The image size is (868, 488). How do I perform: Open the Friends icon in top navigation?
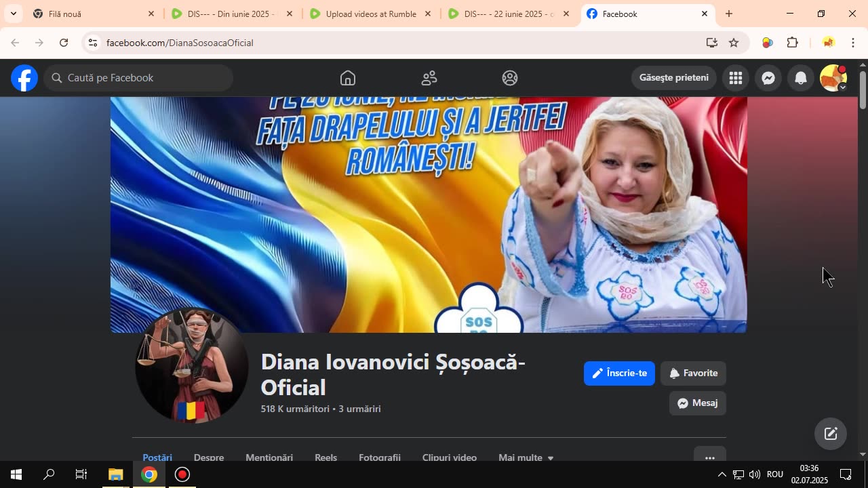pyautogui.click(x=429, y=78)
